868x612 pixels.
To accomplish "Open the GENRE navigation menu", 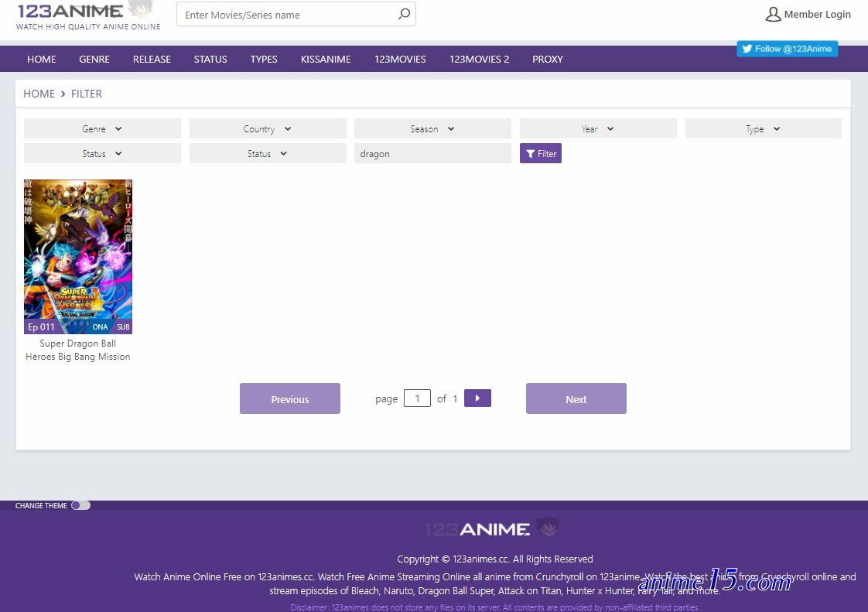I will pyautogui.click(x=94, y=60).
